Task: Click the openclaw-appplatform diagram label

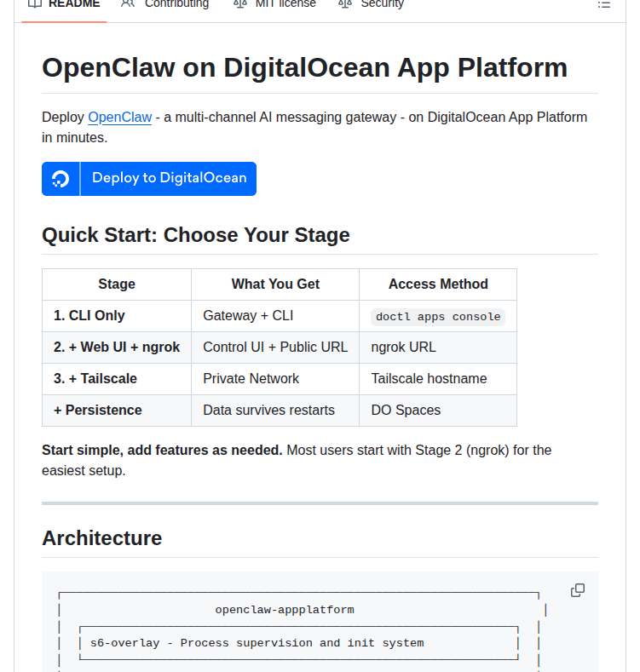Action: click(x=285, y=610)
